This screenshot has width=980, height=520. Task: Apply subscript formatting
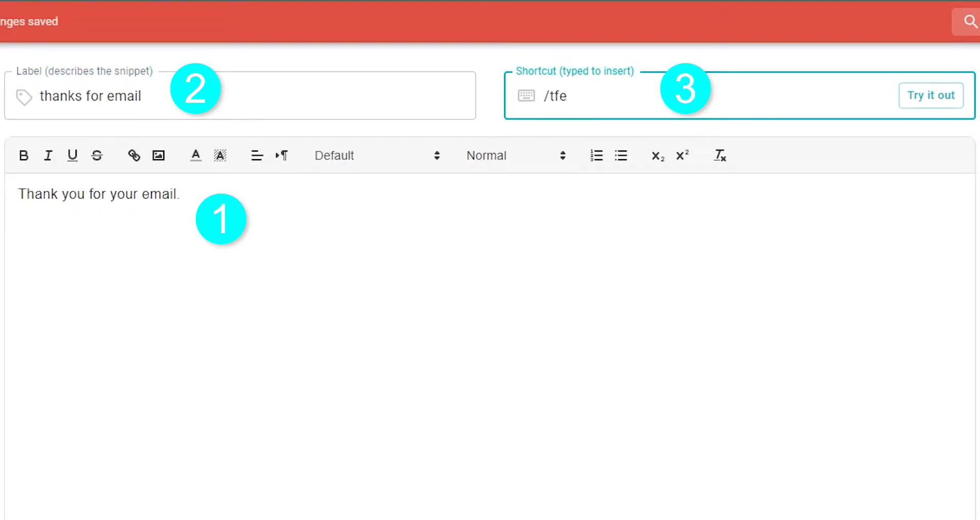pyautogui.click(x=658, y=156)
